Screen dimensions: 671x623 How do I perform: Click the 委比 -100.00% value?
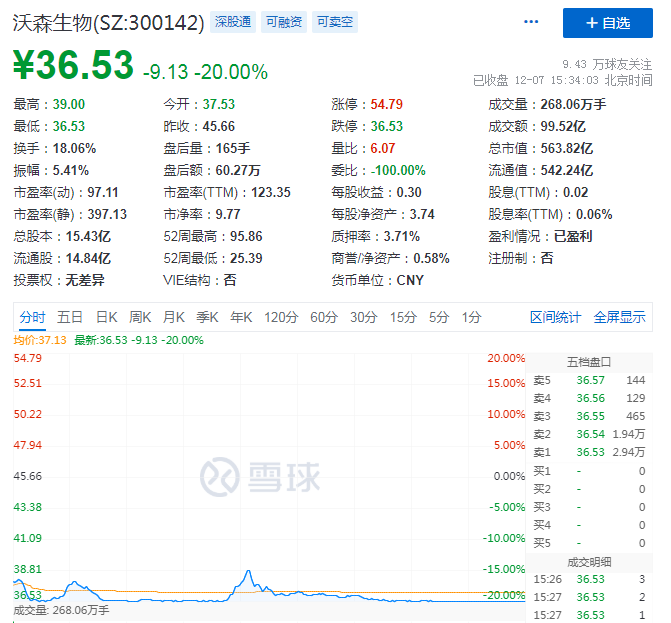[x=398, y=170]
